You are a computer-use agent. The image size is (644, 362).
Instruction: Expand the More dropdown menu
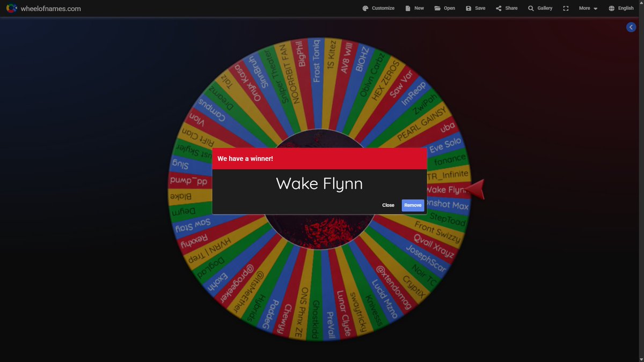click(588, 9)
